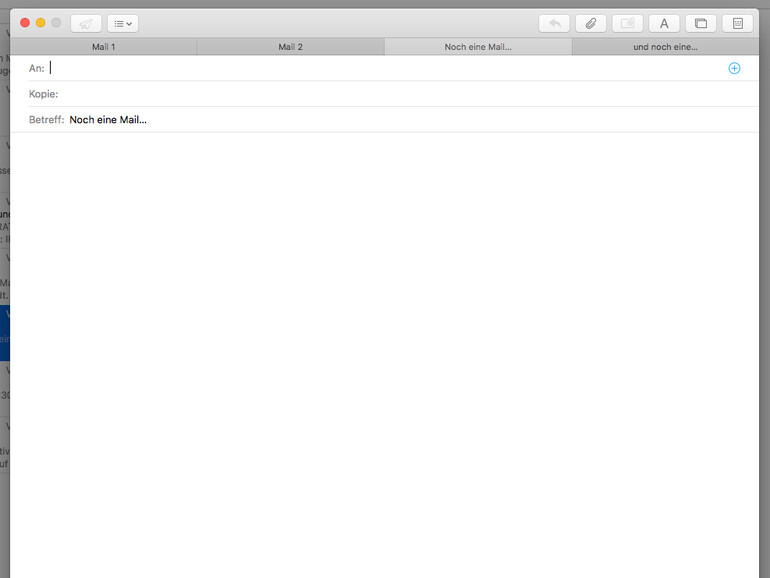The height and width of the screenshot is (578, 770).
Task: Minimize the window with yellow button
Action: (41, 23)
